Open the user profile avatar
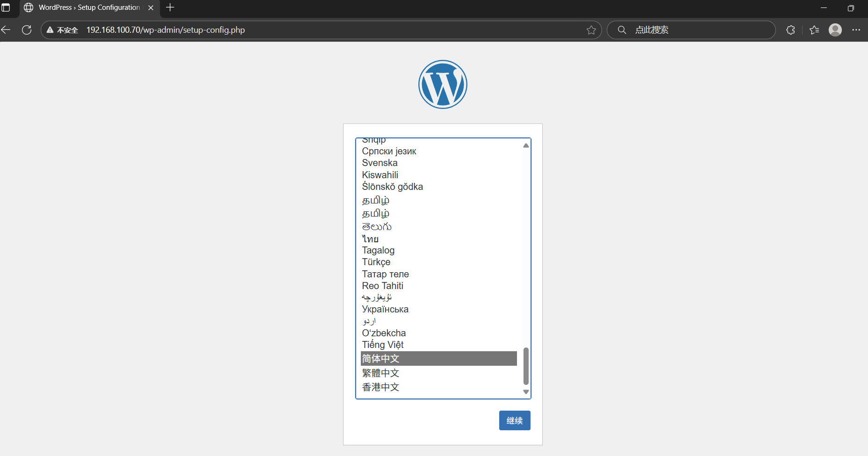 835,30
